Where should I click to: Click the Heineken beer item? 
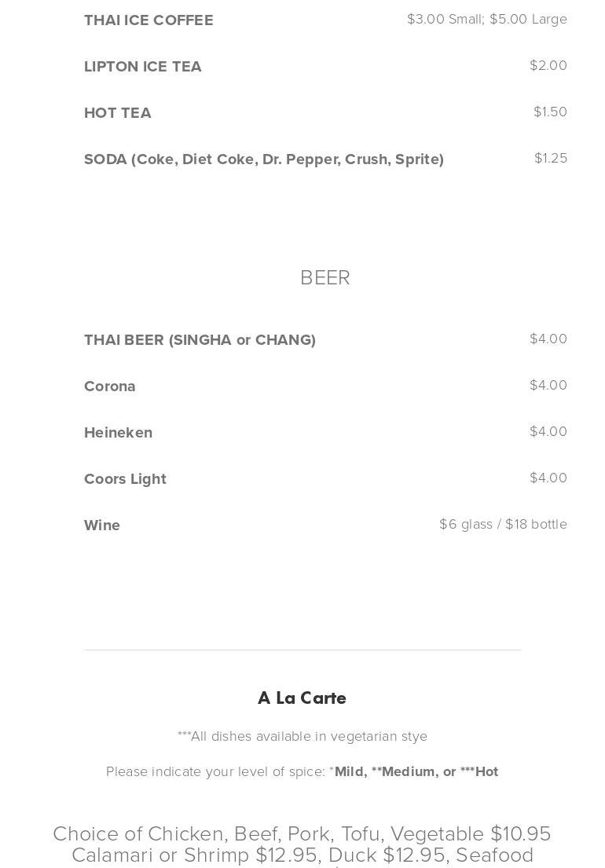(x=118, y=433)
